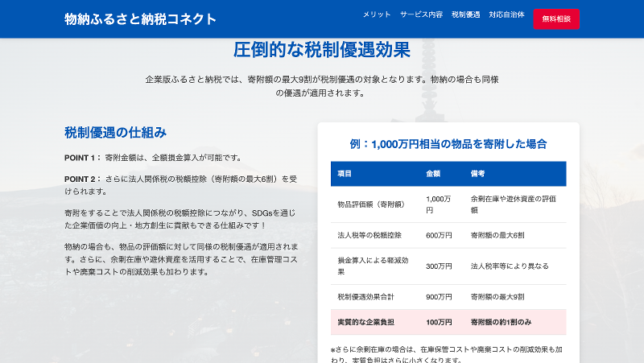644x363 pixels.
Task: Click the 300万円 amount cell
Action: [439, 266]
